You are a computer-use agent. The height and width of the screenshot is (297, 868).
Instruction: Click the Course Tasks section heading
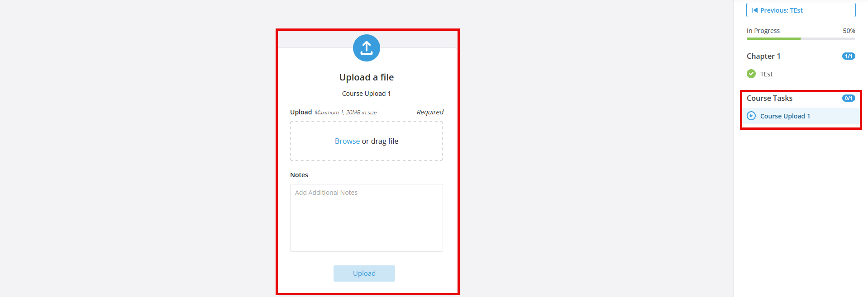pyautogui.click(x=769, y=98)
